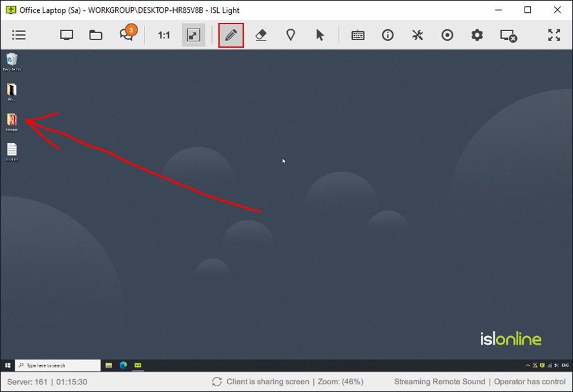Select the eraser tool in toolbar
Image resolution: width=573 pixels, height=392 pixels.
[260, 35]
